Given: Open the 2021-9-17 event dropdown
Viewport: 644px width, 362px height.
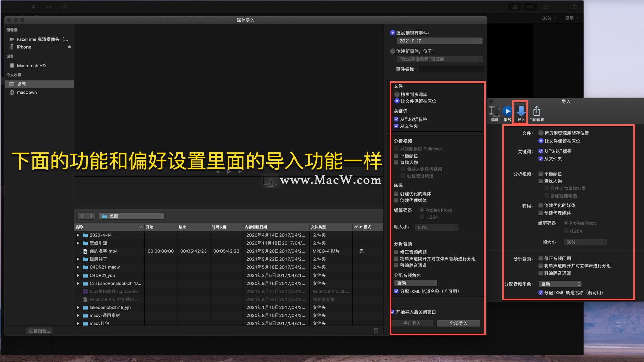Looking at the screenshot, I should coord(439,41).
